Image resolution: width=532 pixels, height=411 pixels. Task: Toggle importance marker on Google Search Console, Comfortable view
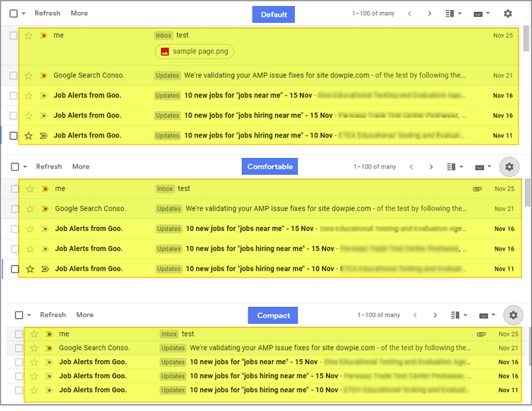(x=45, y=209)
